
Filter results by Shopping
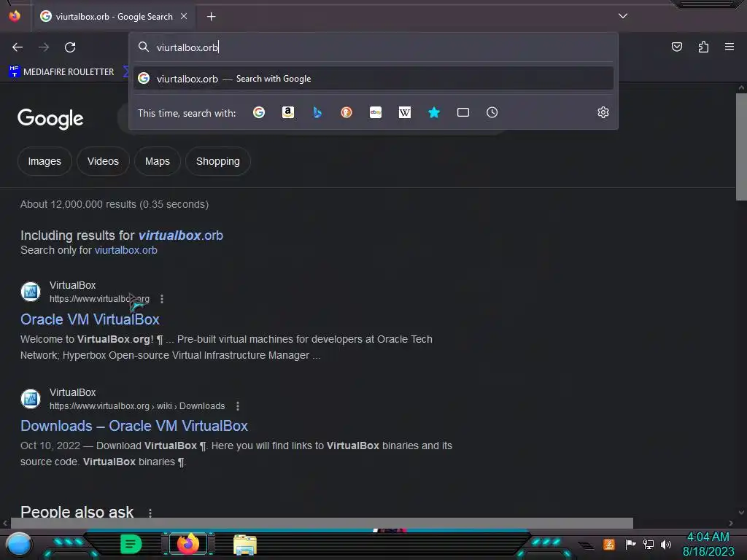(x=217, y=161)
